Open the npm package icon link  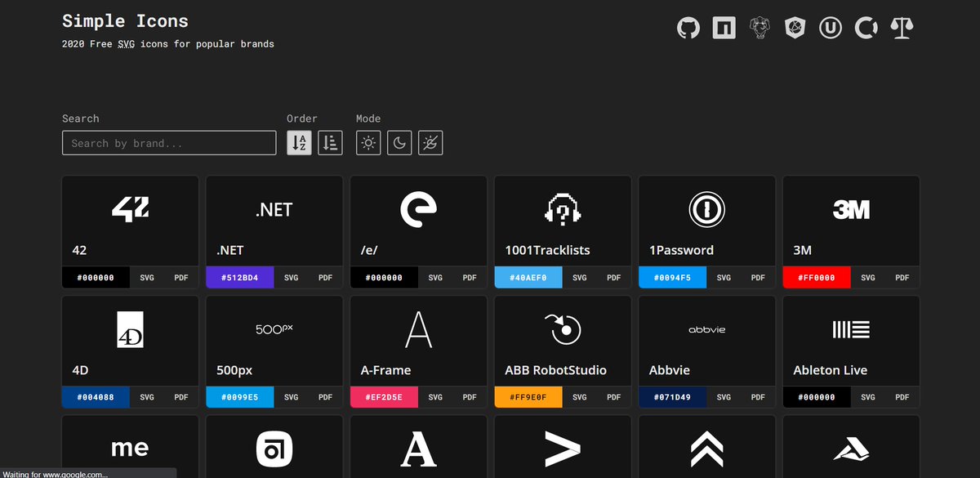[724, 29]
